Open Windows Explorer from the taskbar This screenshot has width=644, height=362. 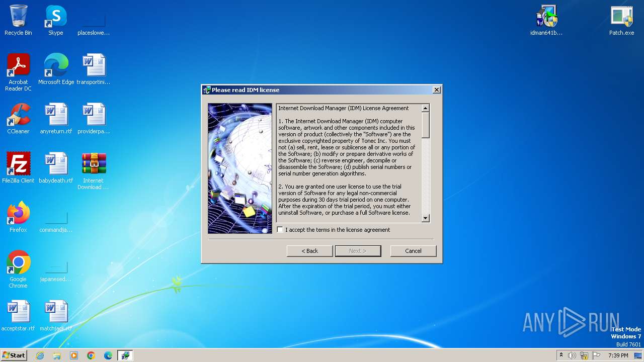57,355
